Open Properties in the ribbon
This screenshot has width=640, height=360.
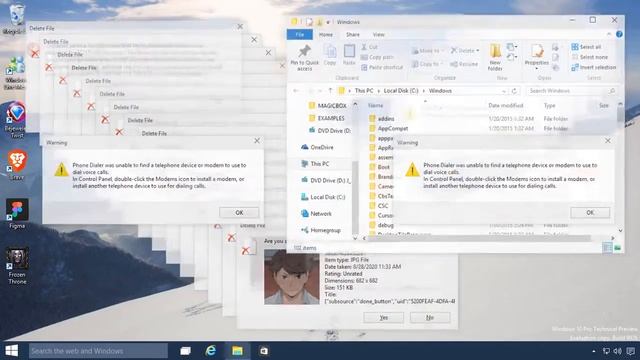coord(536,56)
